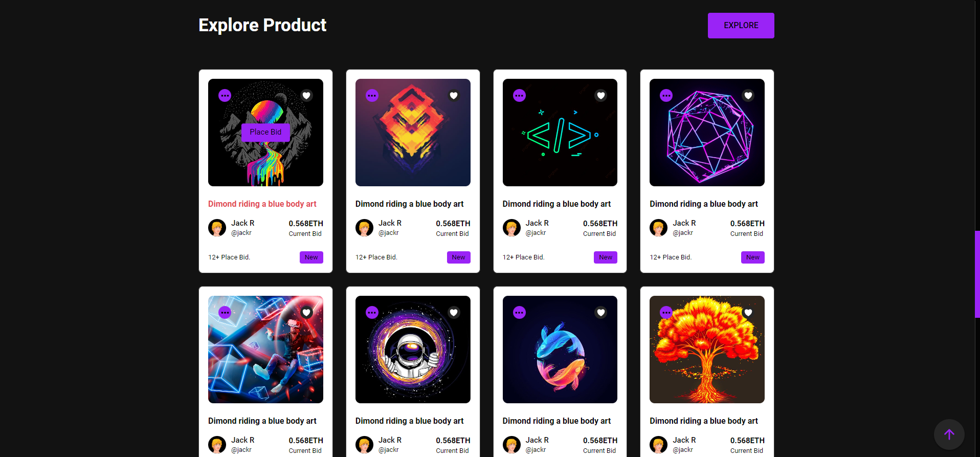
Task: Like the neon wireframe polyhedron NFT
Action: 748,95
